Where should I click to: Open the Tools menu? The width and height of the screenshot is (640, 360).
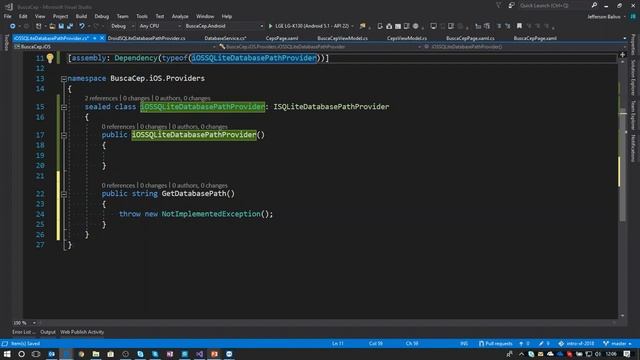(x=142, y=16)
